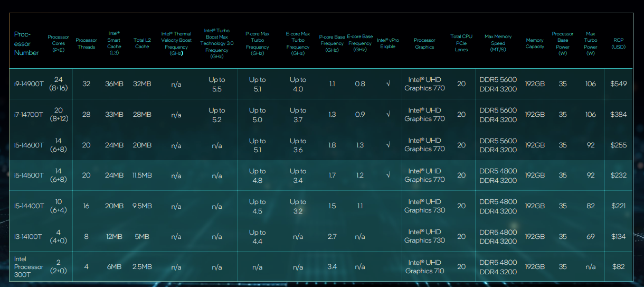Select the i7-14700T row label
Image resolution: width=644 pixels, height=287 pixels.
29,115
